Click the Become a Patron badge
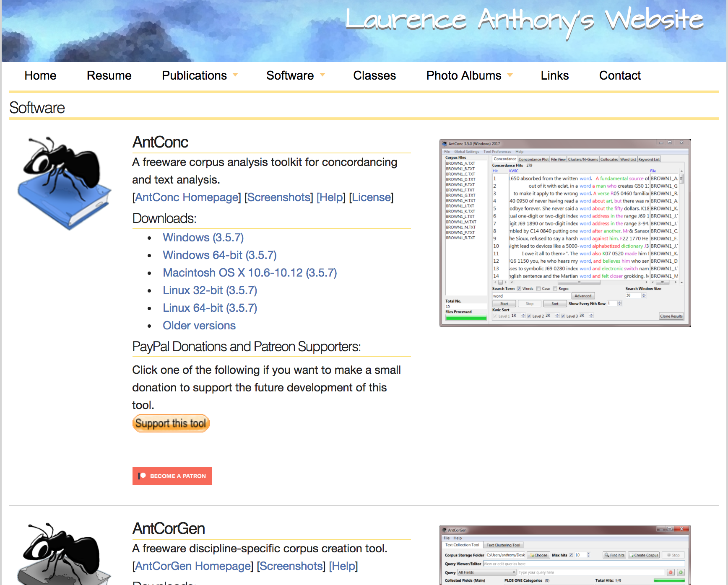 coord(172,476)
